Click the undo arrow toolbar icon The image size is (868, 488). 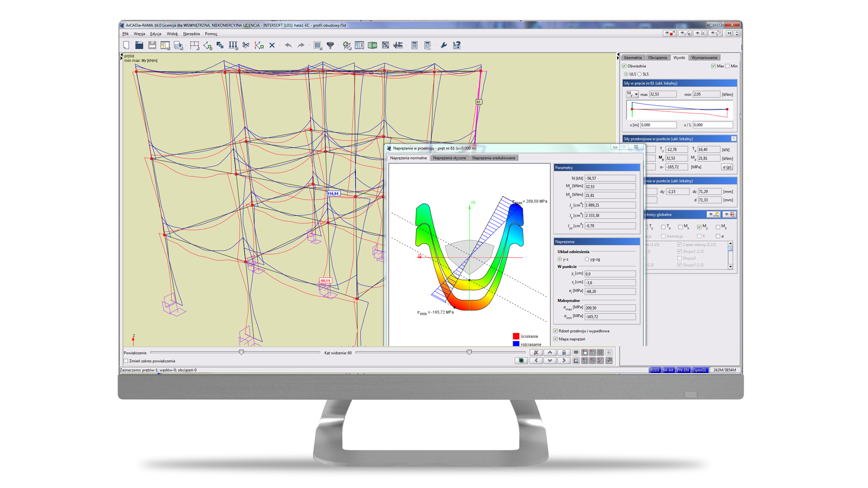click(288, 45)
